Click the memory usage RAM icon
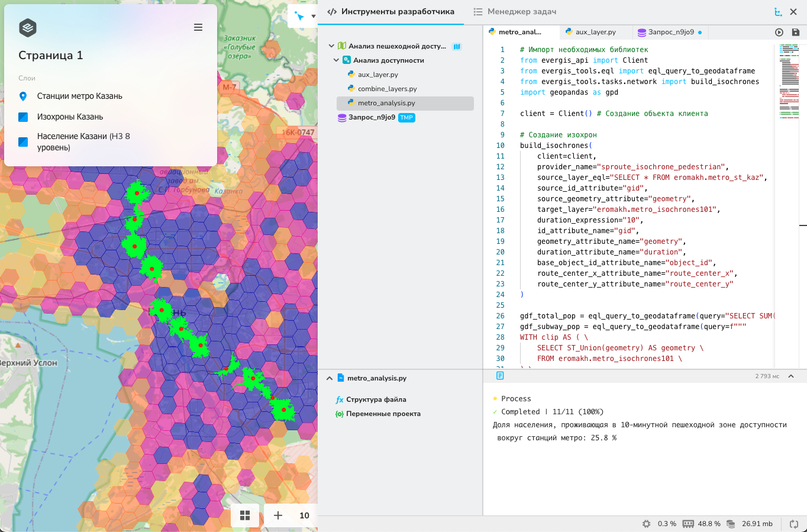 pyautogui.click(x=688, y=524)
